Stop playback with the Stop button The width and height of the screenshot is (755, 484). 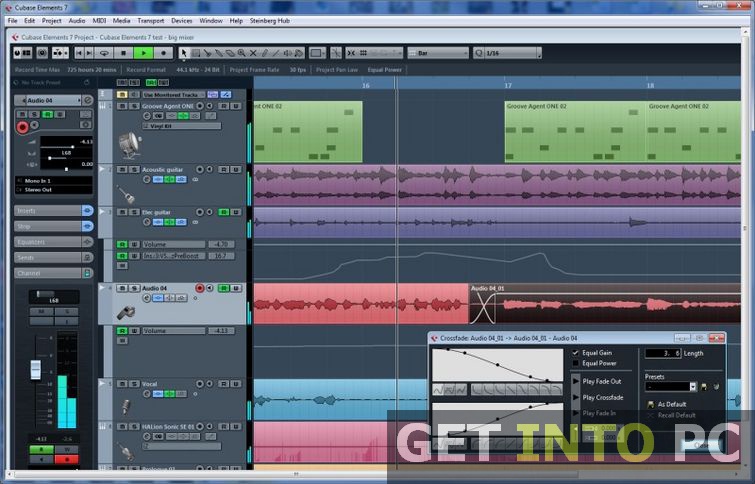124,53
